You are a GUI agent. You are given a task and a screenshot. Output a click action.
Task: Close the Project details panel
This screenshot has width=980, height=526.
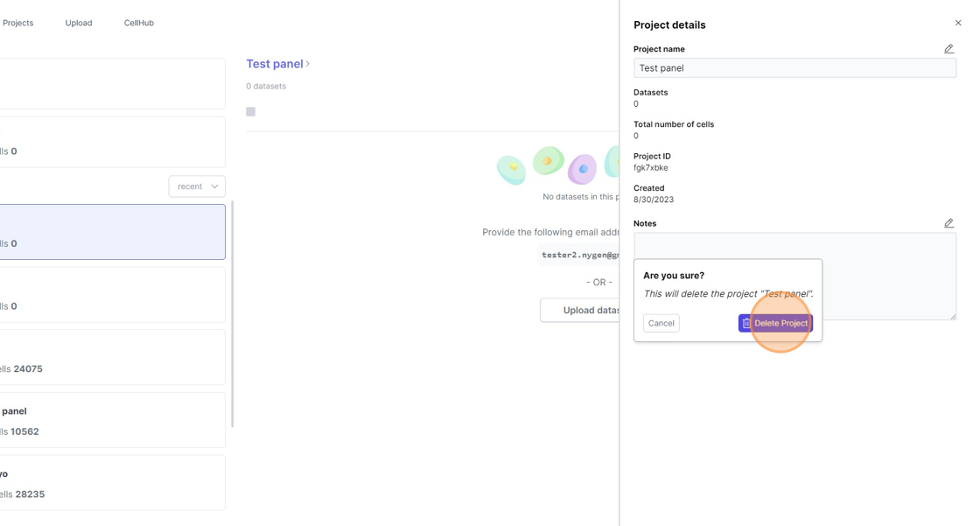pos(958,24)
